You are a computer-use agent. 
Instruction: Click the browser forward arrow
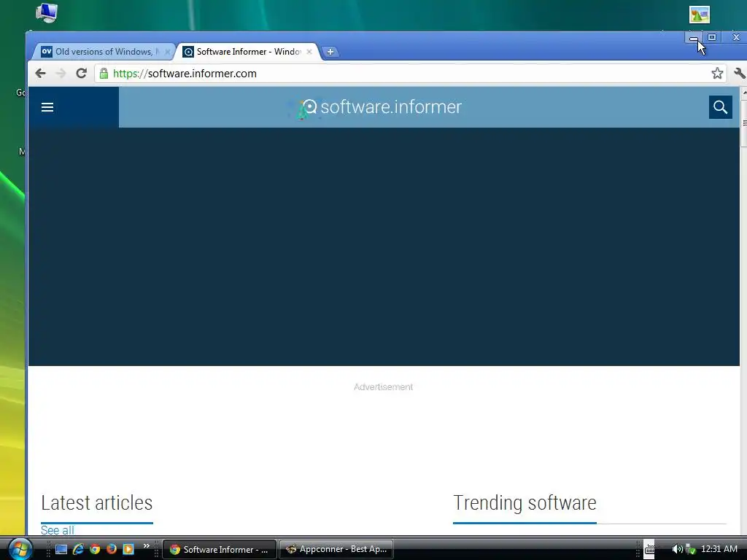61,74
